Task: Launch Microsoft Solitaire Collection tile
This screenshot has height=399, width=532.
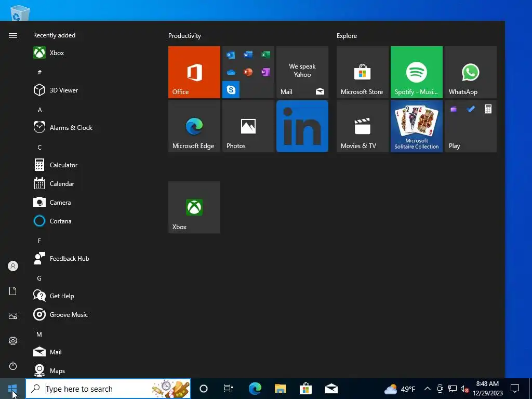Action: [416, 126]
